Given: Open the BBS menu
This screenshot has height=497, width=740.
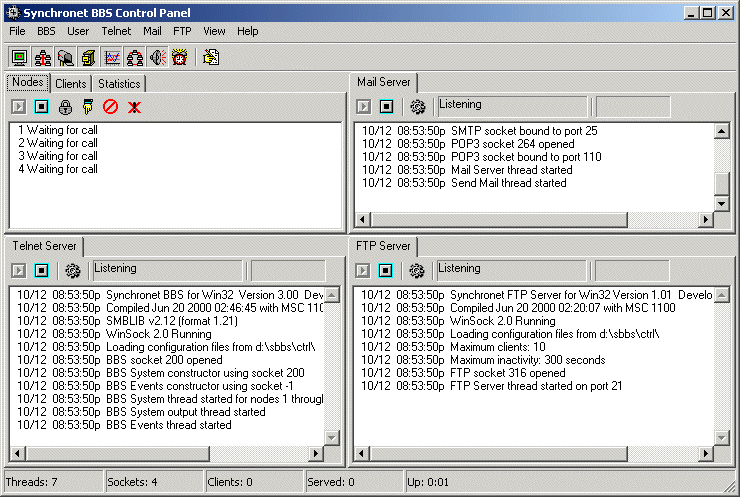Looking at the screenshot, I should point(46,31).
